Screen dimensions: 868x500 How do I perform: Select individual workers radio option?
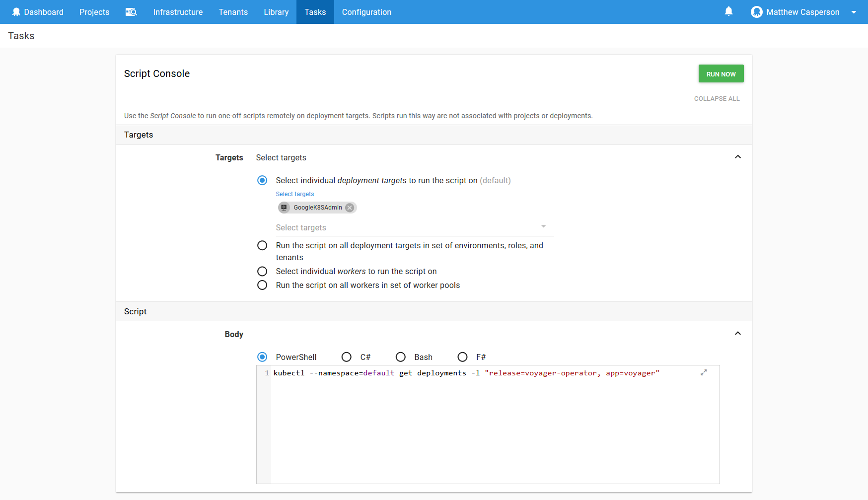[x=262, y=271]
